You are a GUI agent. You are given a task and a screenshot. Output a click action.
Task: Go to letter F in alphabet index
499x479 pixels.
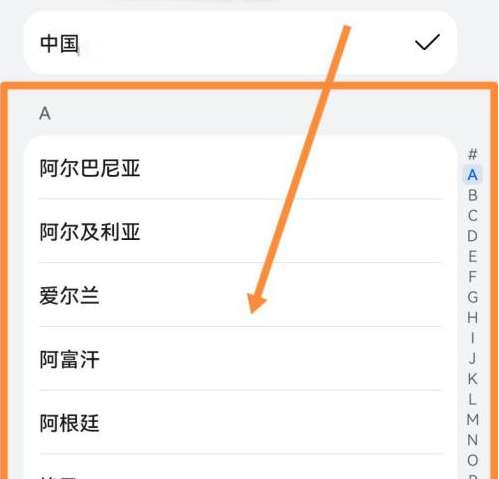point(472,277)
